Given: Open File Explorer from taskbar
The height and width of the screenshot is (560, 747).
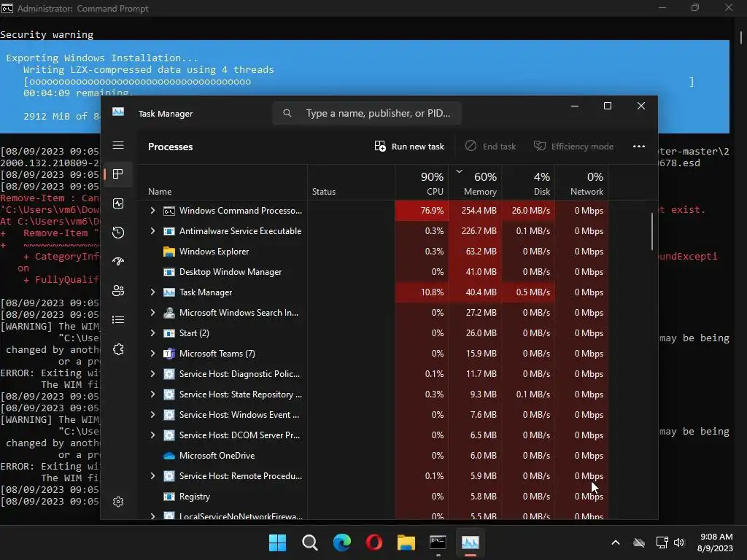Looking at the screenshot, I should click(x=406, y=542).
